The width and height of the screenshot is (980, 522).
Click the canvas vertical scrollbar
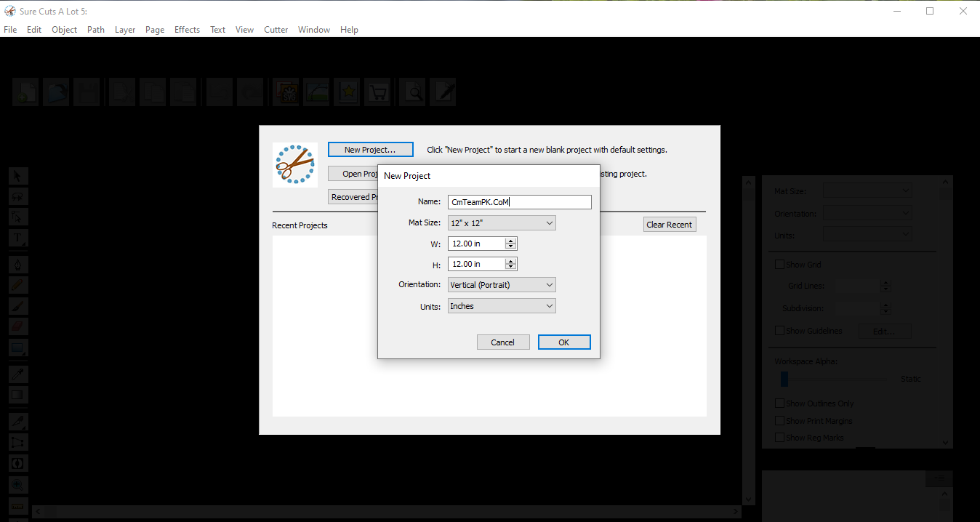click(750, 340)
